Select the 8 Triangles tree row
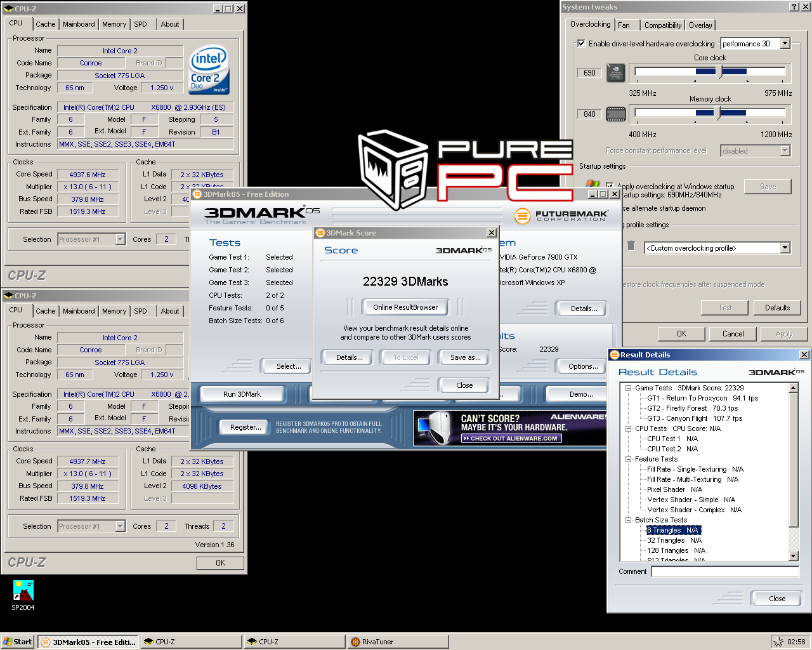This screenshot has width=812, height=650. 672,530
